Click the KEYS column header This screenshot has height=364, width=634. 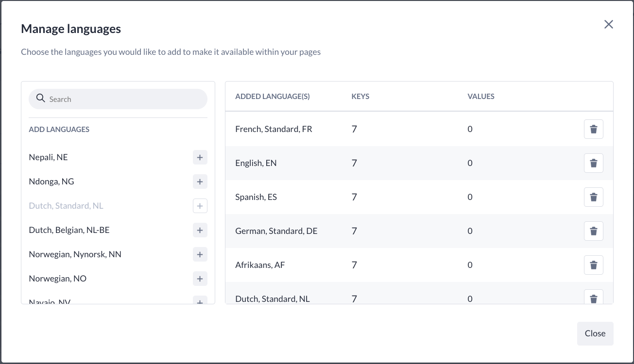(360, 97)
